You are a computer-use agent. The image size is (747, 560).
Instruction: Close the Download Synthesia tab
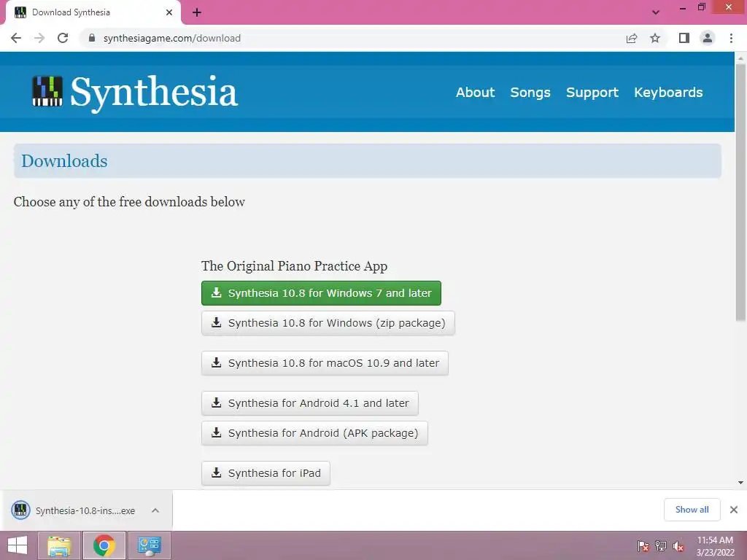[x=169, y=12]
